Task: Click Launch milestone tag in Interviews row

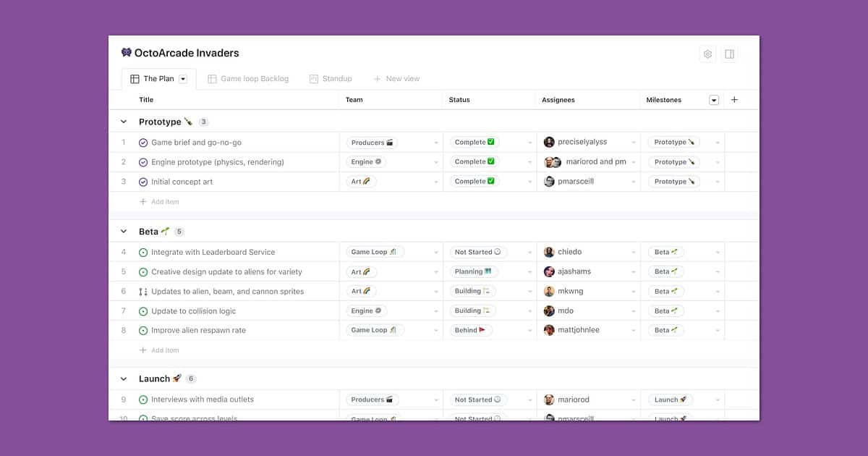Action: tap(671, 400)
